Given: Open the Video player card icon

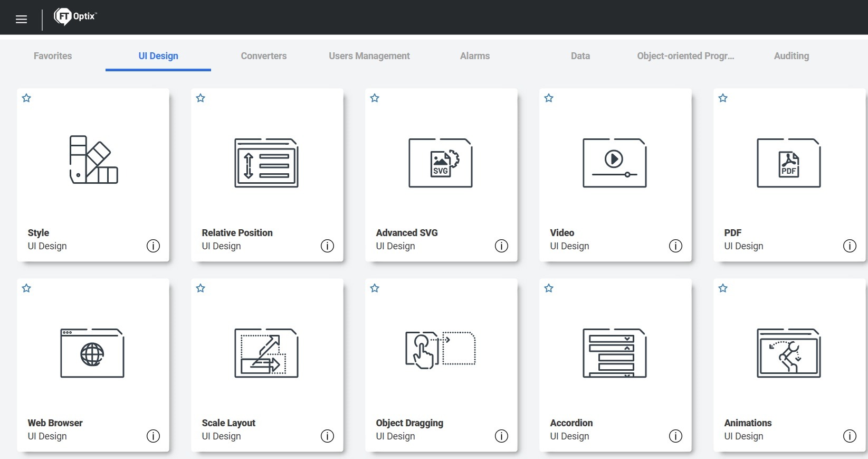Looking at the screenshot, I should pyautogui.click(x=615, y=163).
